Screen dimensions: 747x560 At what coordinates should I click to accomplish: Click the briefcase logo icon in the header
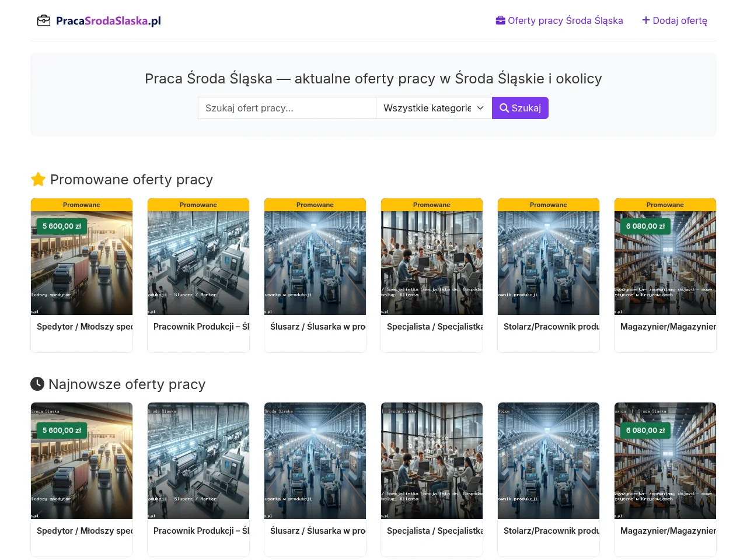[x=44, y=21]
